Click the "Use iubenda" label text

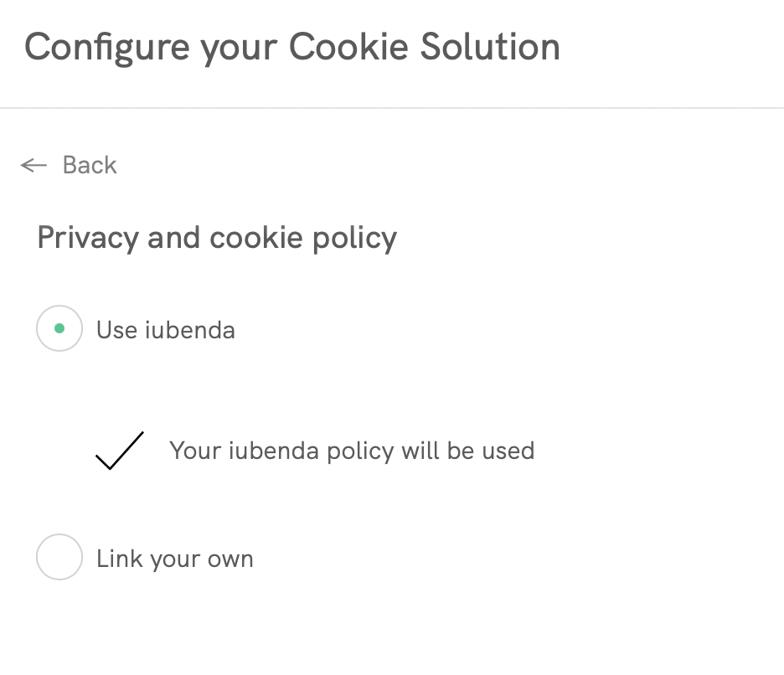(166, 330)
